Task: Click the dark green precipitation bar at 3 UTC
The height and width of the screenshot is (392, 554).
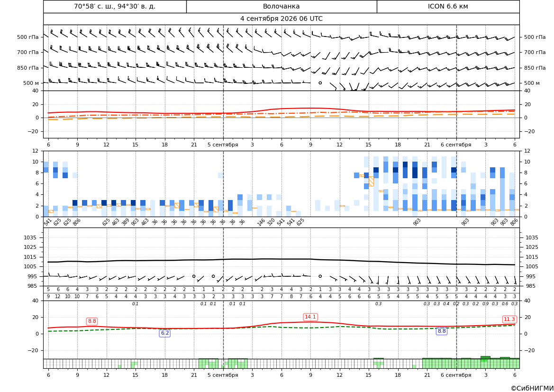Action: (485, 358)
